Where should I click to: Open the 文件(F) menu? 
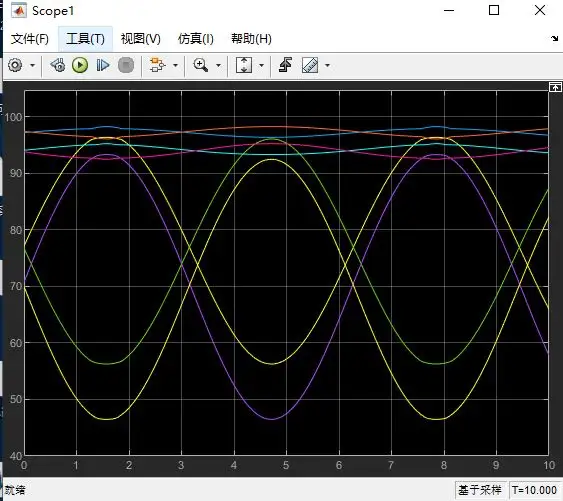[x=29, y=39]
